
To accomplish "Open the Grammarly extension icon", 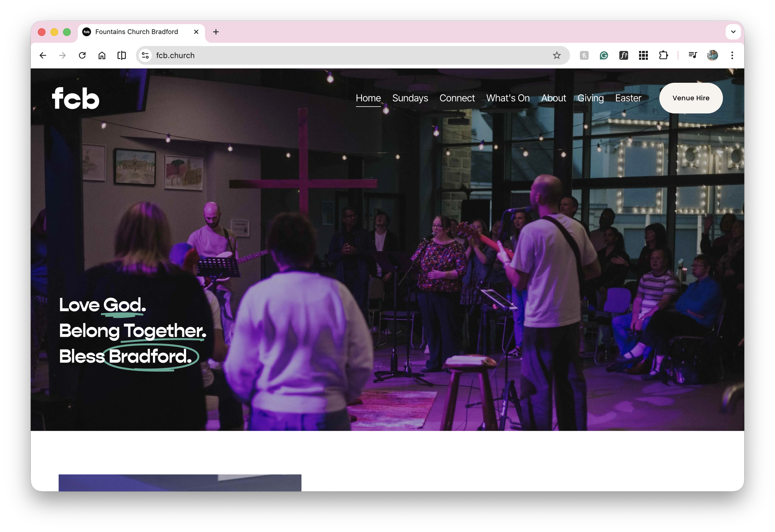I will pos(604,55).
